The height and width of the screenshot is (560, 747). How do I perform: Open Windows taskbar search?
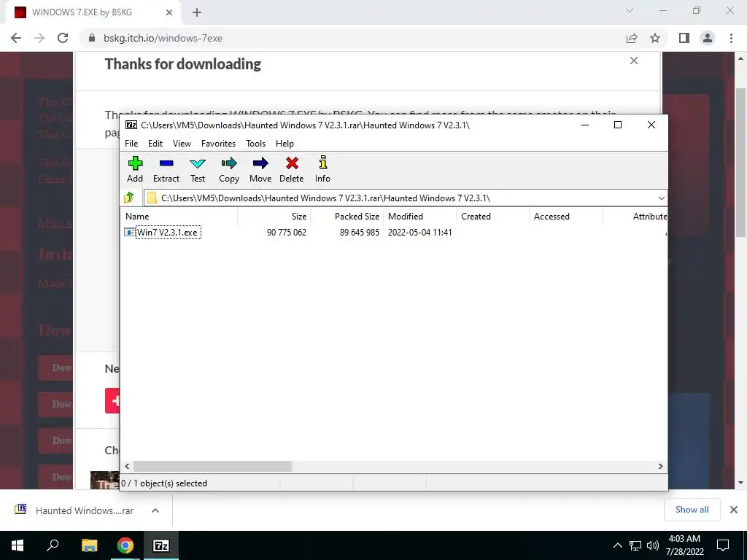point(53,545)
